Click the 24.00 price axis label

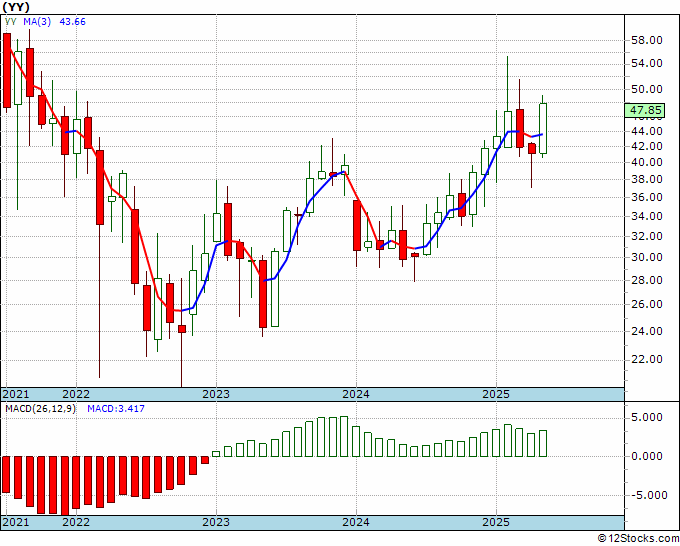click(646, 331)
